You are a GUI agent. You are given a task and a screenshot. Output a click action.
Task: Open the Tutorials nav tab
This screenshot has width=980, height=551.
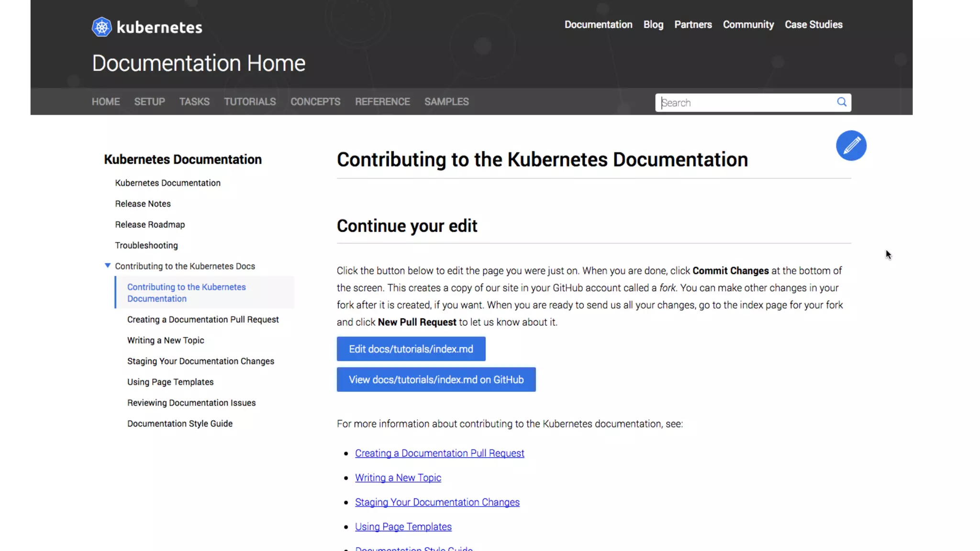[x=250, y=102]
